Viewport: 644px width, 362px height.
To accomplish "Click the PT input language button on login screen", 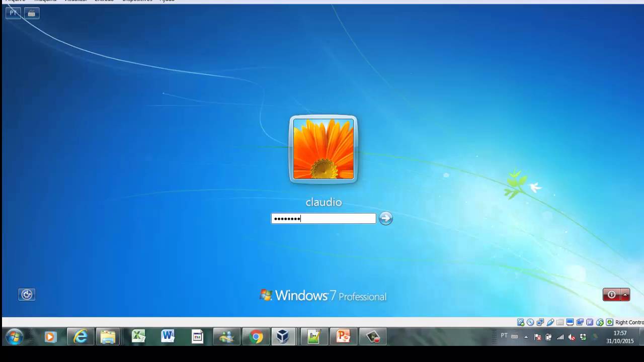I will click(13, 13).
